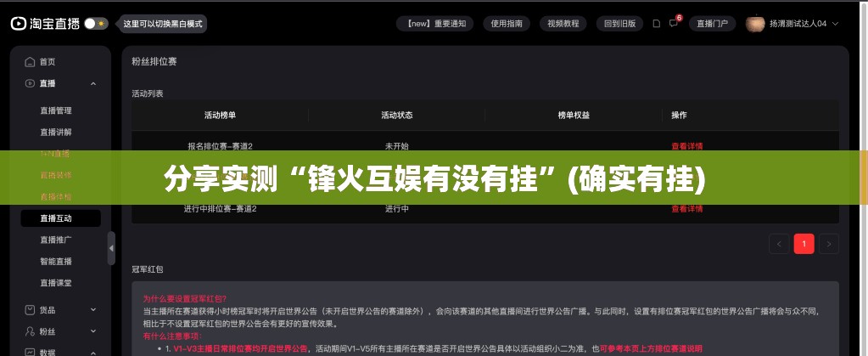
Task: Click the 直播 play icon in sidebar
Action: coord(31,83)
